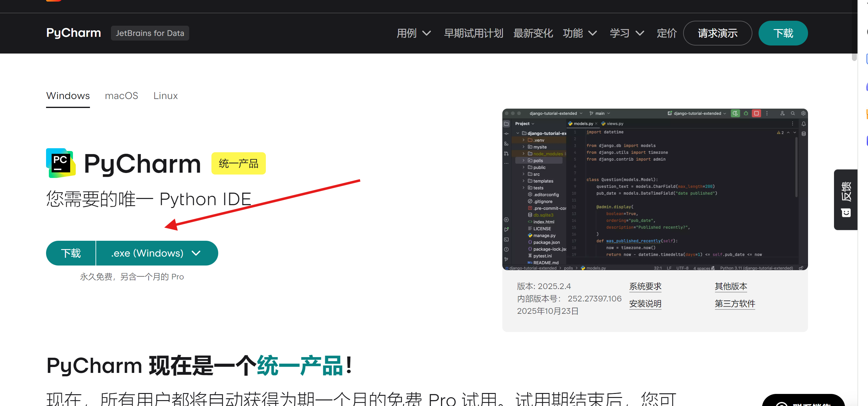The image size is (868, 406).
Task: Open the 其他版本 link
Action: tap(730, 286)
